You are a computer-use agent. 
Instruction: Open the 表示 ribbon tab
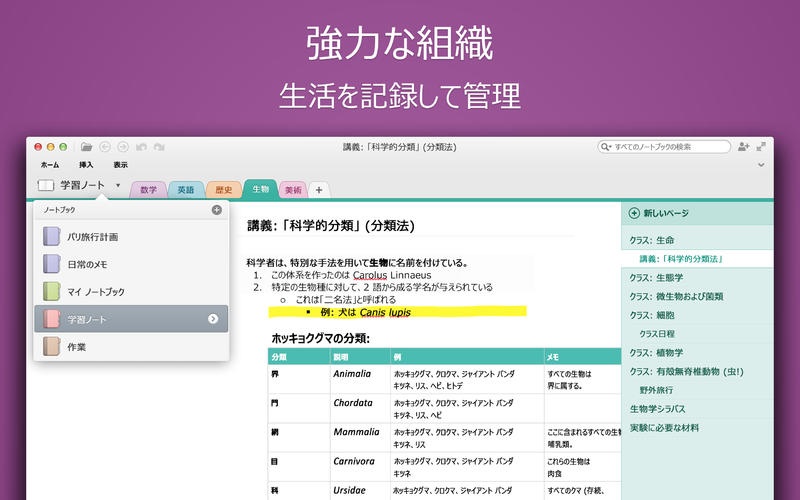pyautogui.click(x=120, y=165)
